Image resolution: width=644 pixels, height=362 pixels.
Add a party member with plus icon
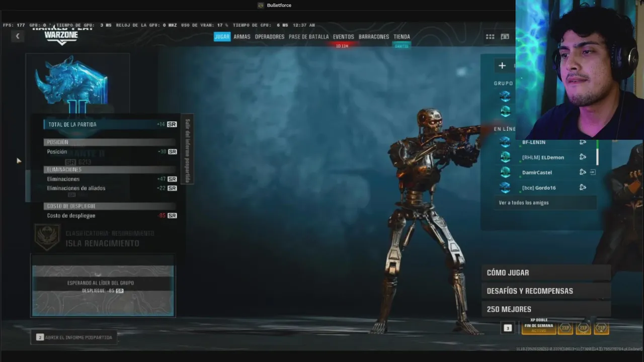[x=502, y=65]
